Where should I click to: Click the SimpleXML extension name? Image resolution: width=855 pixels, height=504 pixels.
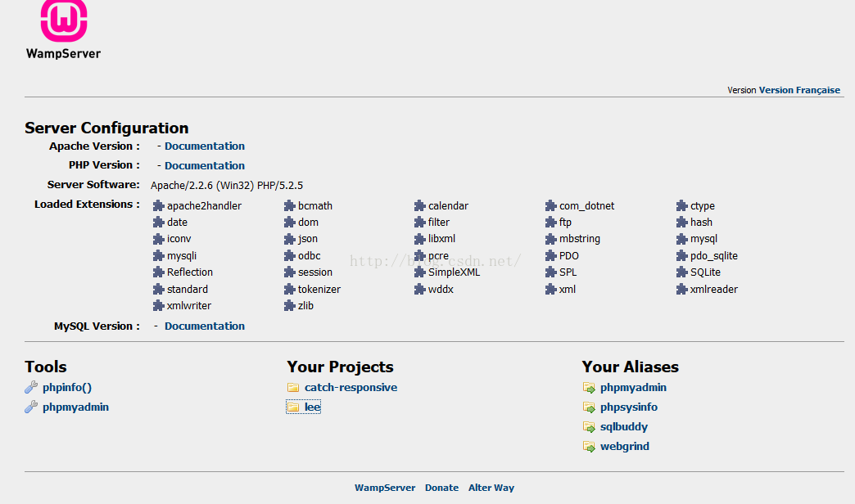point(455,272)
